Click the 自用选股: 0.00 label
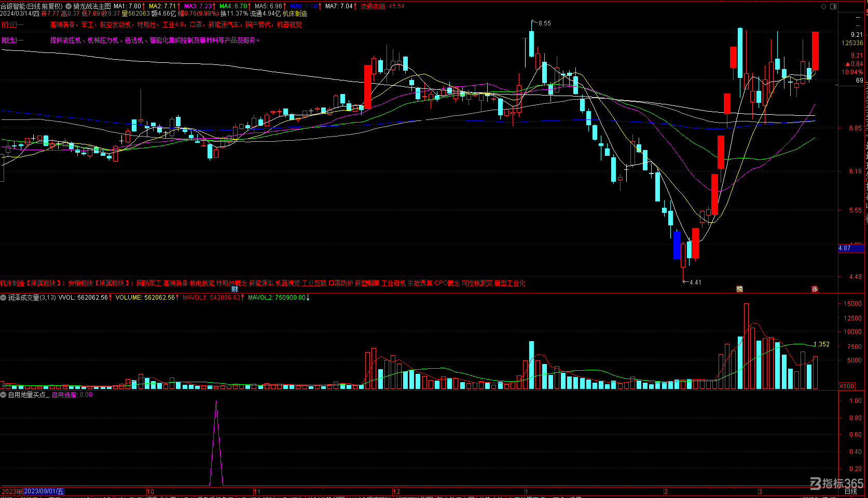The height and width of the screenshot is (498, 868). tap(72, 395)
